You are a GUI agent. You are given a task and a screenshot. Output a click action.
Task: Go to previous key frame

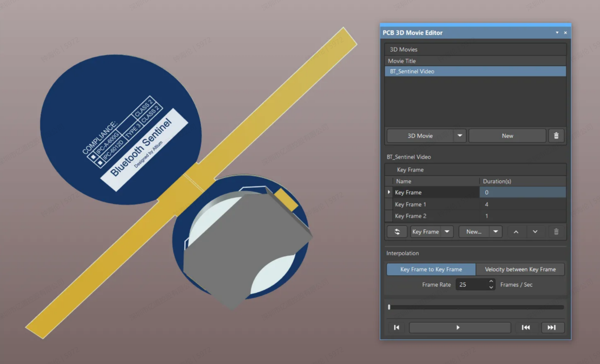coord(526,327)
